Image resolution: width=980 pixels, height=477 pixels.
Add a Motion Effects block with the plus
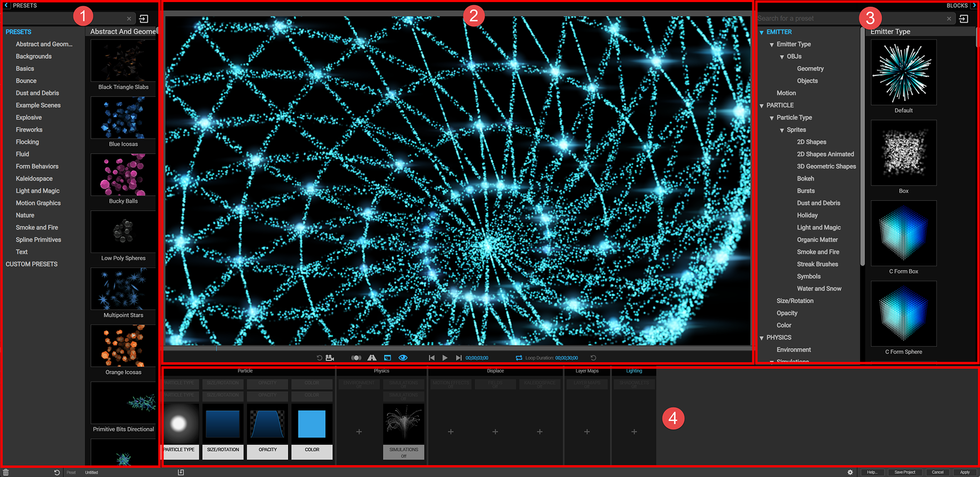pos(451,432)
